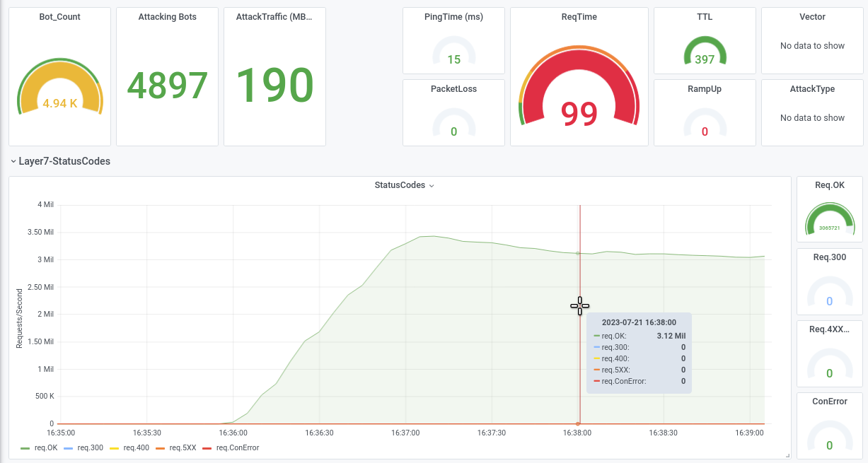
Task: Click the PacketLoss panel title
Action: point(454,89)
